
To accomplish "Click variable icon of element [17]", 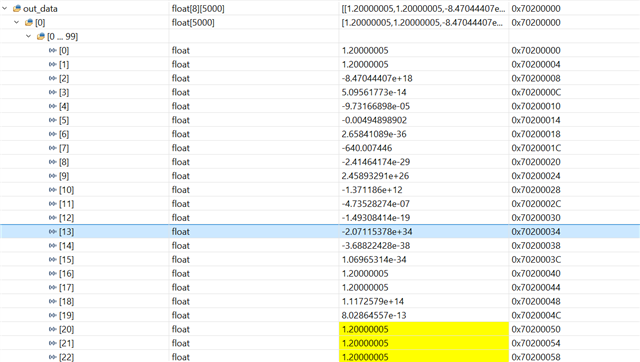I will coord(52,287).
